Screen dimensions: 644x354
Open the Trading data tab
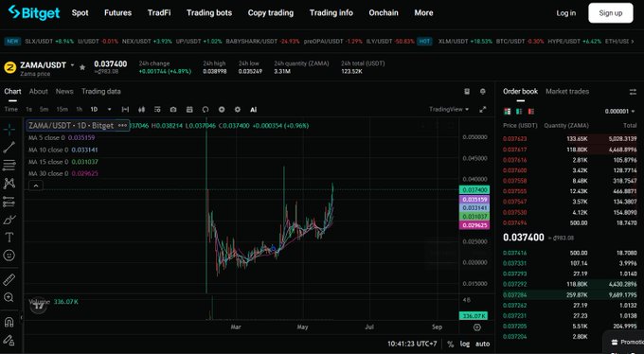tap(101, 92)
